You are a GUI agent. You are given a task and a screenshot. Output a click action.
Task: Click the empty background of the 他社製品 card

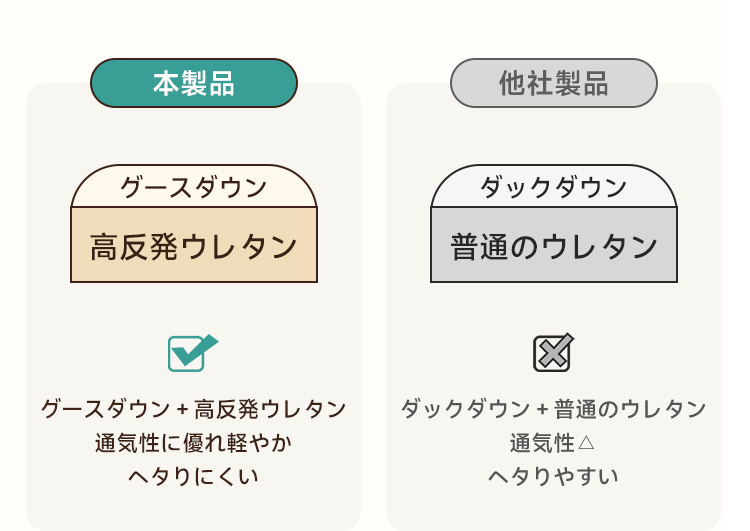tap(554, 309)
